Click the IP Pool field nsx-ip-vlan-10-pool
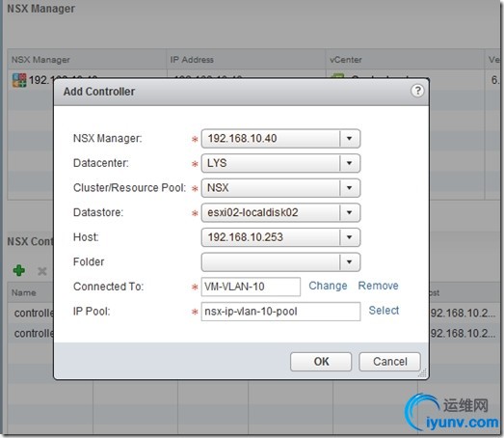The height and width of the screenshot is (438, 504). tap(280, 312)
